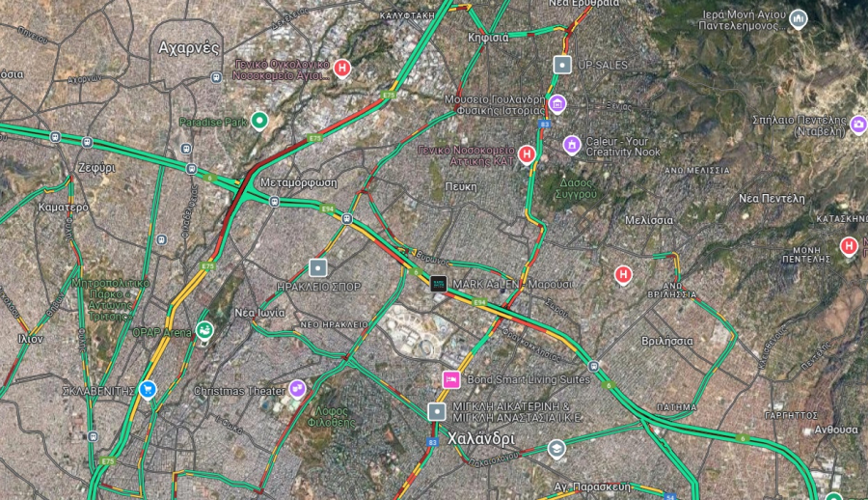Select the ΣΚΛΑΒΕΝΙΤΗΣ shopping cart pin
868x500 pixels.
(148, 390)
